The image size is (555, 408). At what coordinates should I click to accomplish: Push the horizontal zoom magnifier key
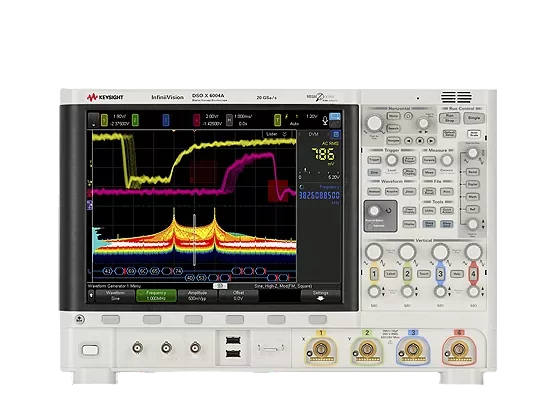408,116
